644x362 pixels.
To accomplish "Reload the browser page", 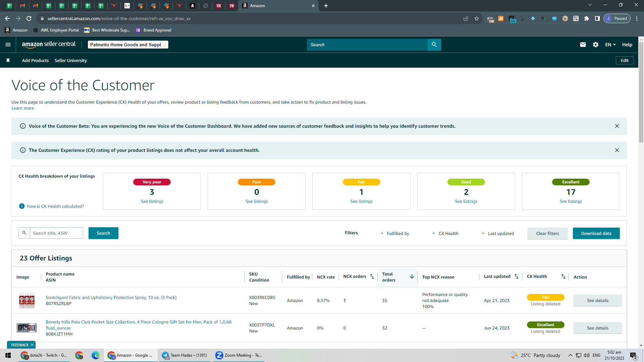I will click(x=29, y=18).
